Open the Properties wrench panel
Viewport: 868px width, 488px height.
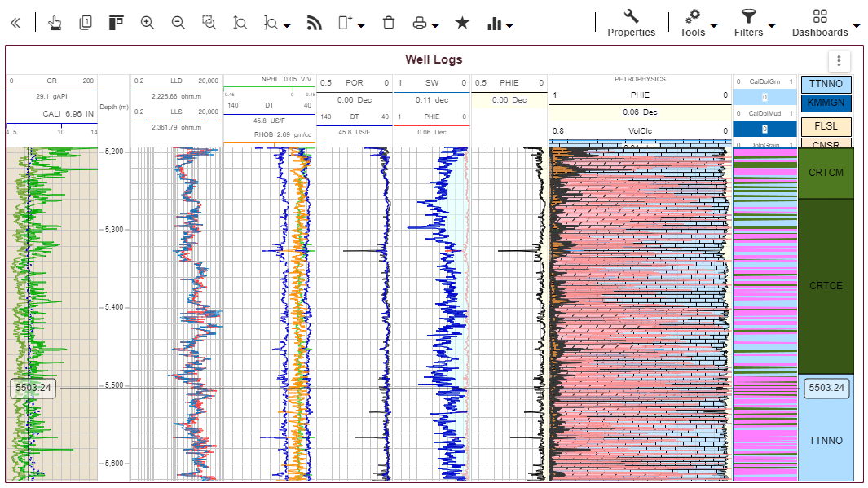click(x=631, y=24)
